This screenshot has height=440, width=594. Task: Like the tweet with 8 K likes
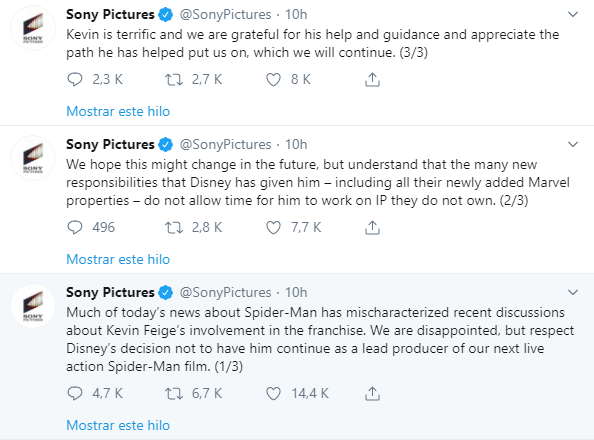[x=273, y=80]
